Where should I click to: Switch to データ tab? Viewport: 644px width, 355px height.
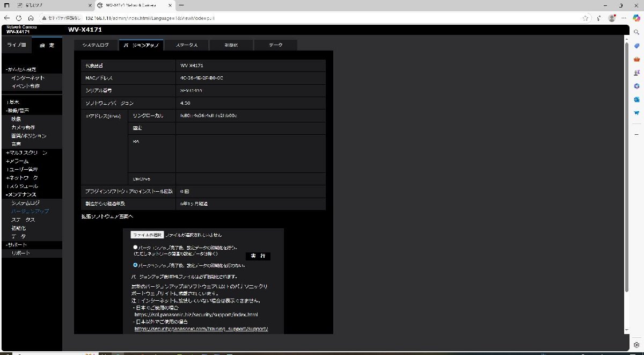tap(276, 45)
